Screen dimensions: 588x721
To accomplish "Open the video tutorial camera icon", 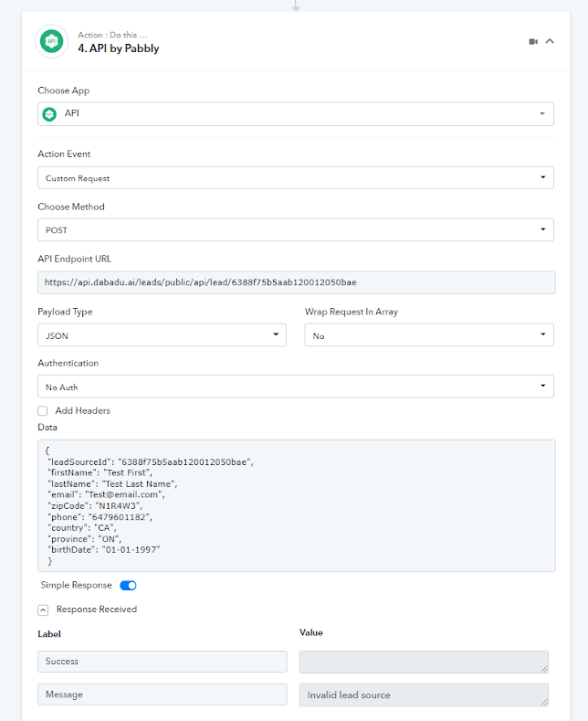I will pyautogui.click(x=533, y=41).
